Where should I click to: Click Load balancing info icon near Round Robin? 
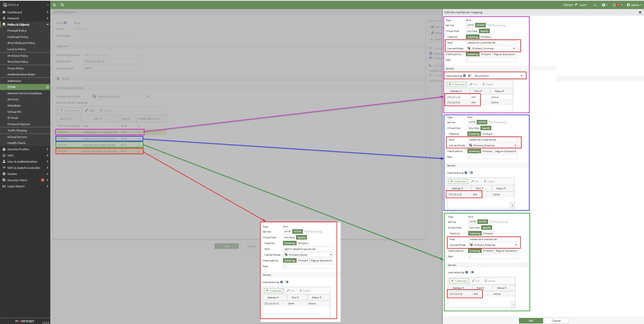(x=464, y=76)
